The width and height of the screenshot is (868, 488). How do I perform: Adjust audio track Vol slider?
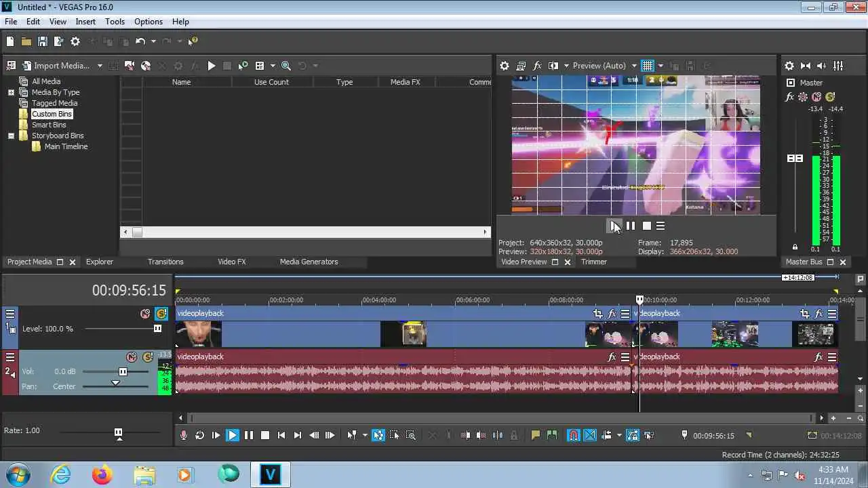(x=123, y=371)
